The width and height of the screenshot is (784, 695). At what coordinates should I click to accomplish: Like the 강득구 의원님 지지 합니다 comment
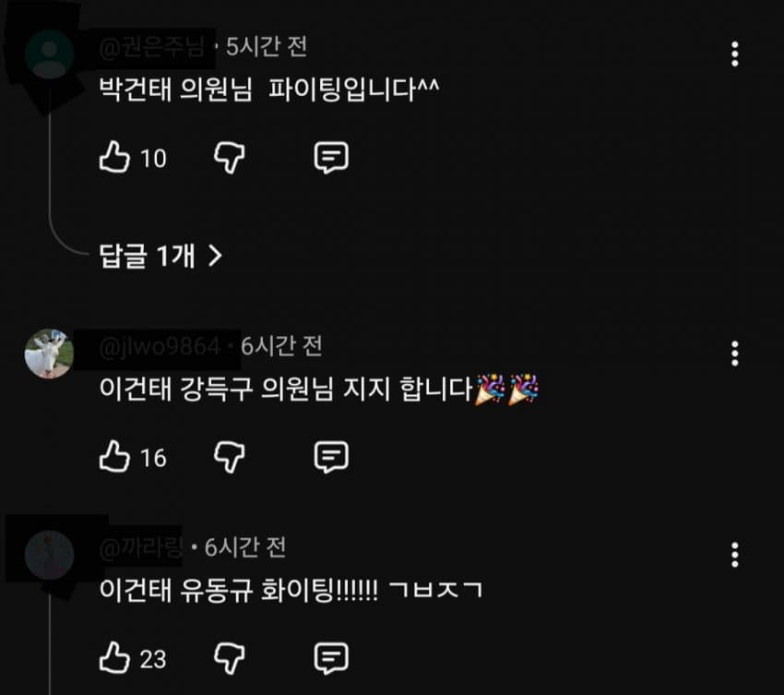pyautogui.click(x=114, y=456)
